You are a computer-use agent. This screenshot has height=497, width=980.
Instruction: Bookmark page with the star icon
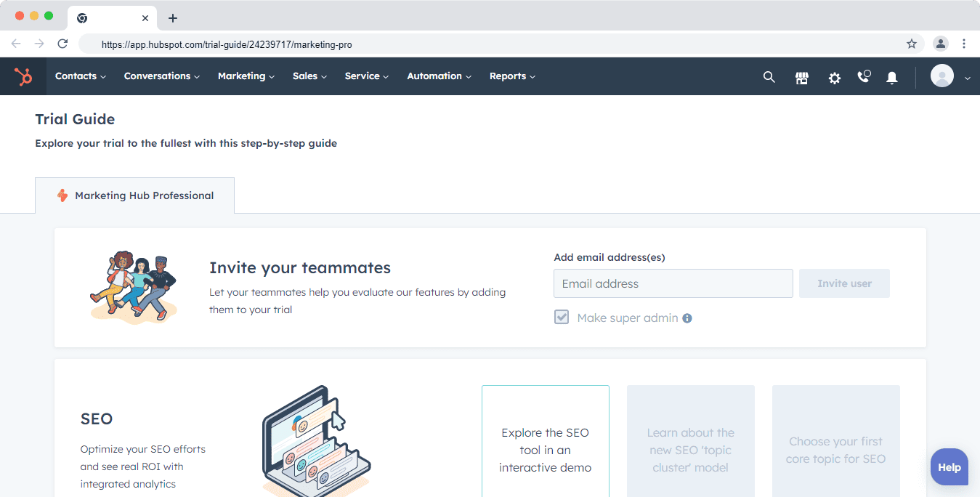(x=912, y=44)
